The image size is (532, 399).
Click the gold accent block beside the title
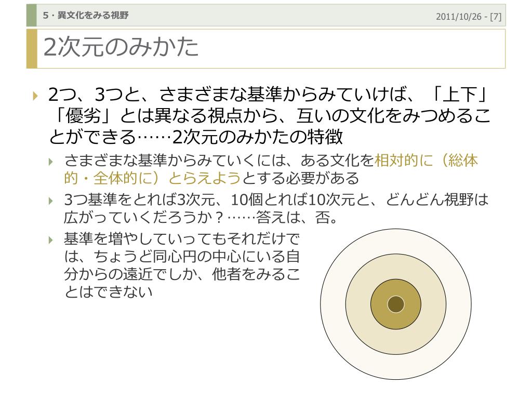click(x=32, y=49)
